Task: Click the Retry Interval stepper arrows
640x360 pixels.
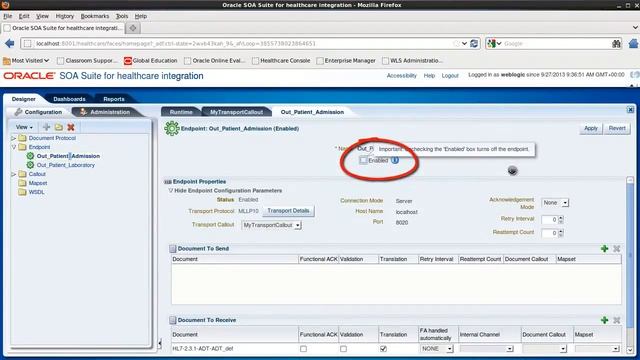Action: (561, 220)
